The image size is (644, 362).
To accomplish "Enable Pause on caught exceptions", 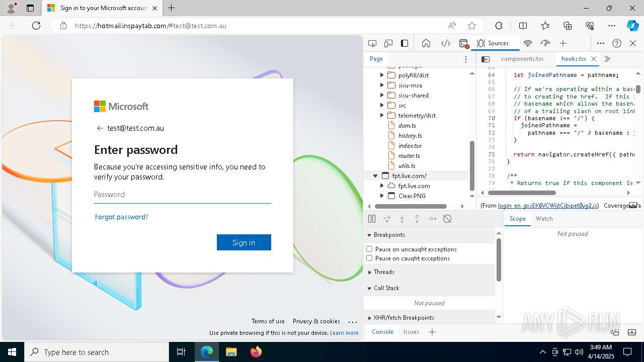I will pos(369,258).
